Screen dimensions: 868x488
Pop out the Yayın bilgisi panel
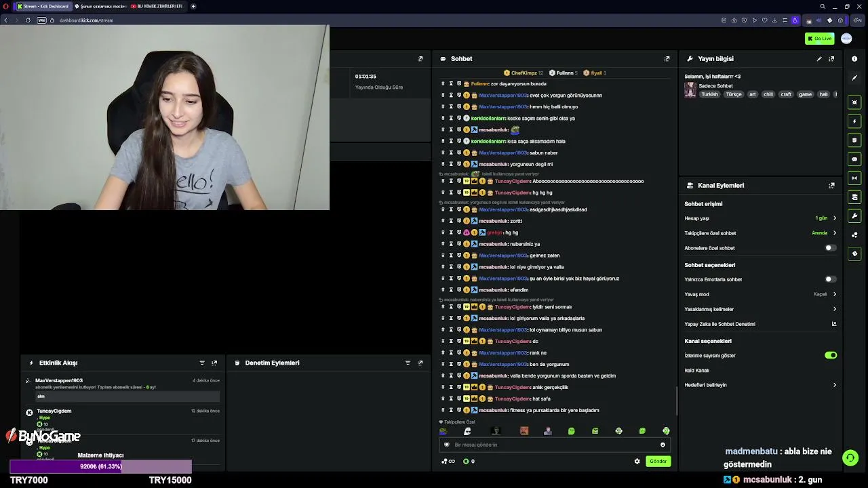(x=831, y=59)
